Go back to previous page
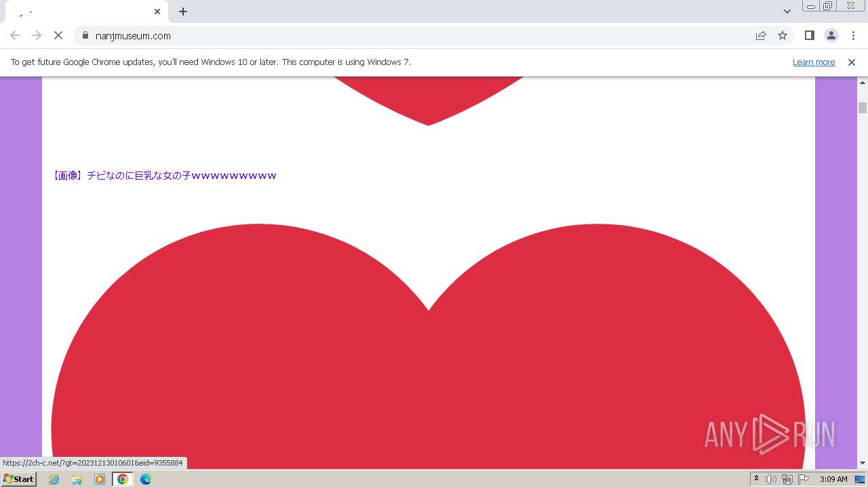This screenshot has width=868, height=488. [x=15, y=35]
